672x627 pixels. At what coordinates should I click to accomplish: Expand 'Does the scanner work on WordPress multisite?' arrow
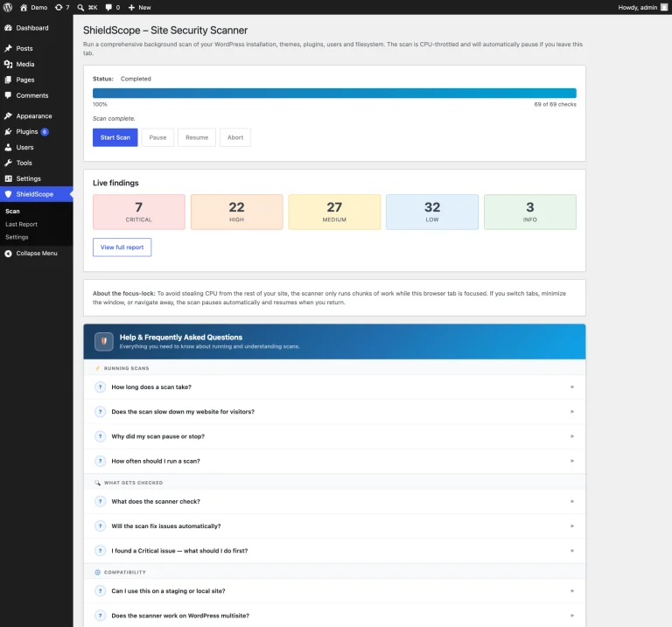[x=572, y=616]
